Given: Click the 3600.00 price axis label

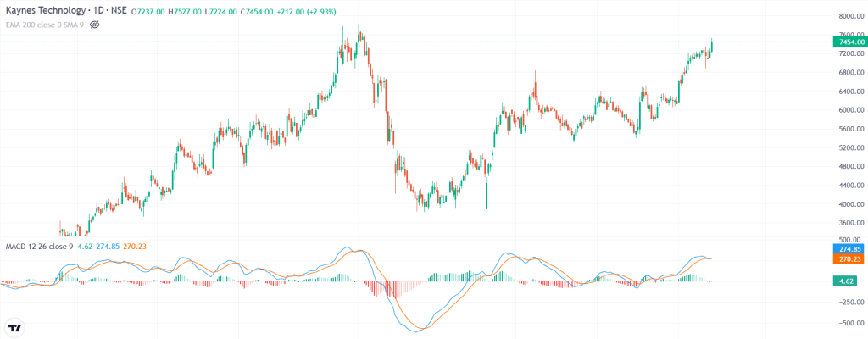Looking at the screenshot, I should tap(851, 223).
